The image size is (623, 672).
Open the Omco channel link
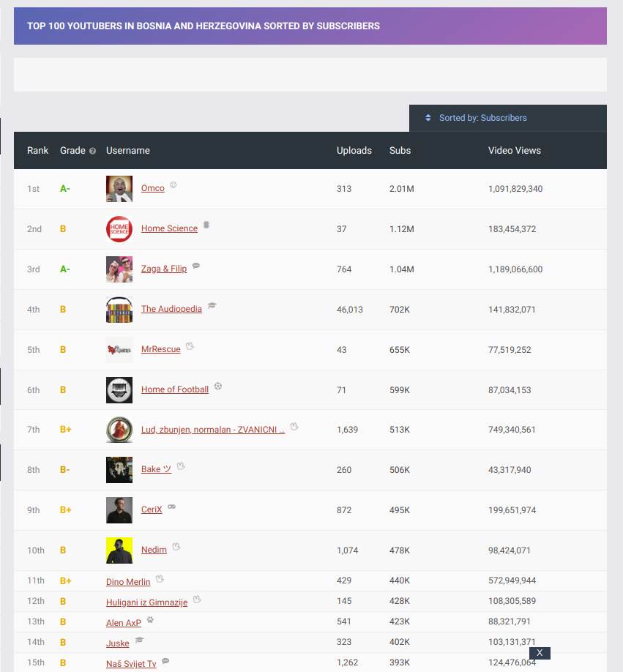click(152, 188)
